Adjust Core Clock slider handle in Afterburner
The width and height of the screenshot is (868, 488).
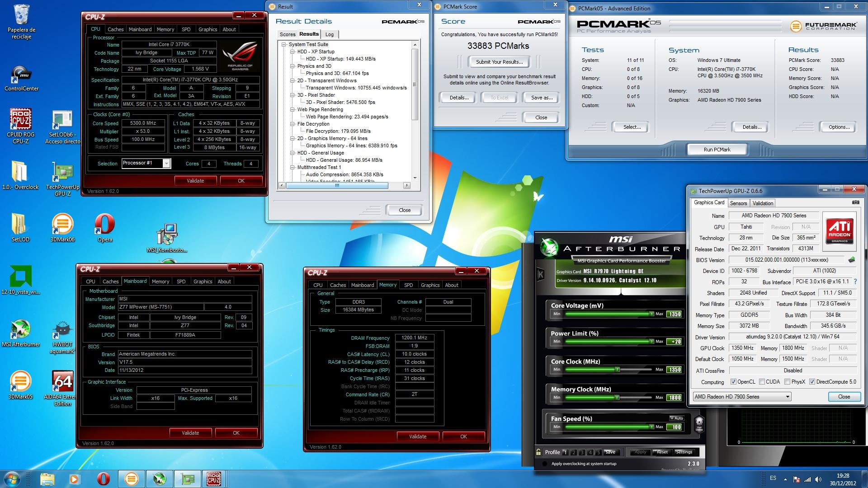tap(617, 370)
